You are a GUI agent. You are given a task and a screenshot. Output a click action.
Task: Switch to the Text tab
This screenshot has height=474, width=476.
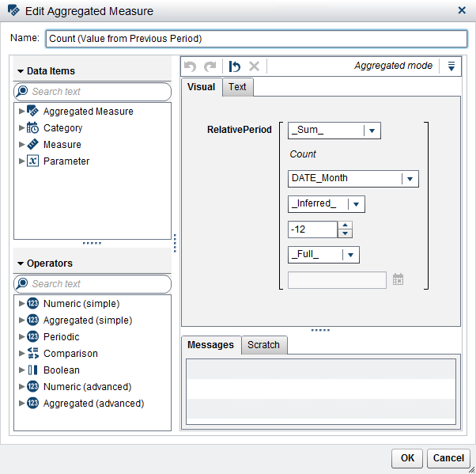pos(237,87)
